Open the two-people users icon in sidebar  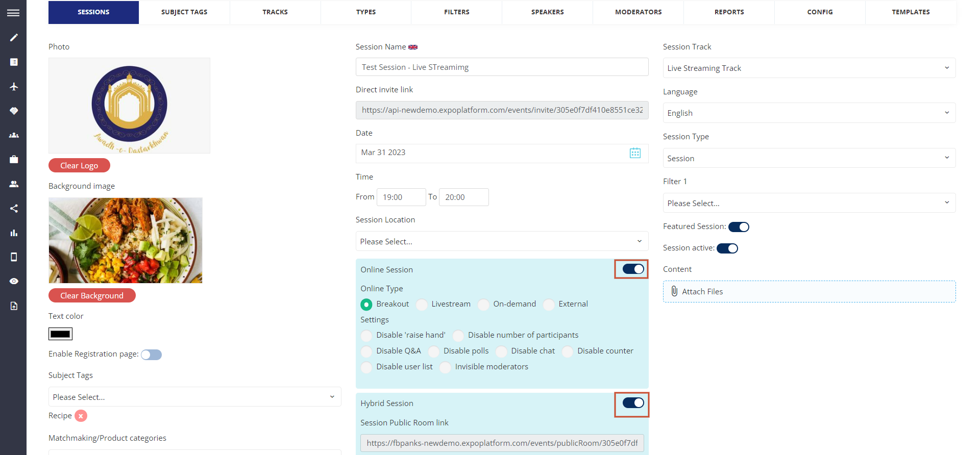(14, 184)
